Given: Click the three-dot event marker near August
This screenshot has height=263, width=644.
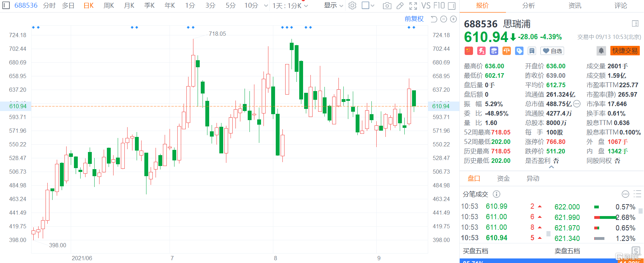Looking at the screenshot, I should [x=287, y=27].
